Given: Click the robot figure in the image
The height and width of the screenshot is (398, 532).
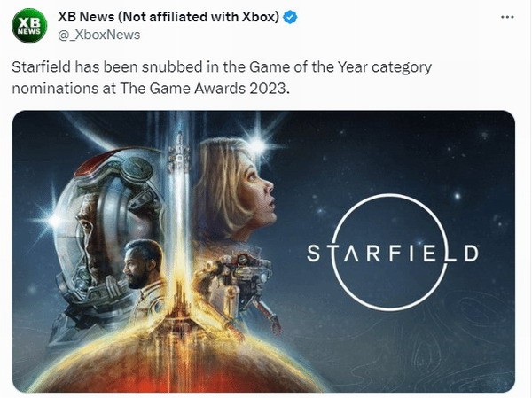Looking at the screenshot, I should pyautogui.click(x=232, y=279).
